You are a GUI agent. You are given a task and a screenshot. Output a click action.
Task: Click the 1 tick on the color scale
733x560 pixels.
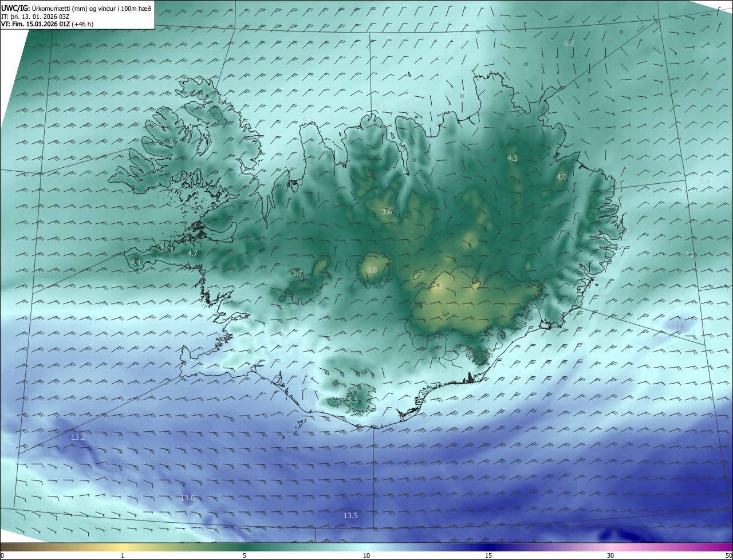[123, 555]
